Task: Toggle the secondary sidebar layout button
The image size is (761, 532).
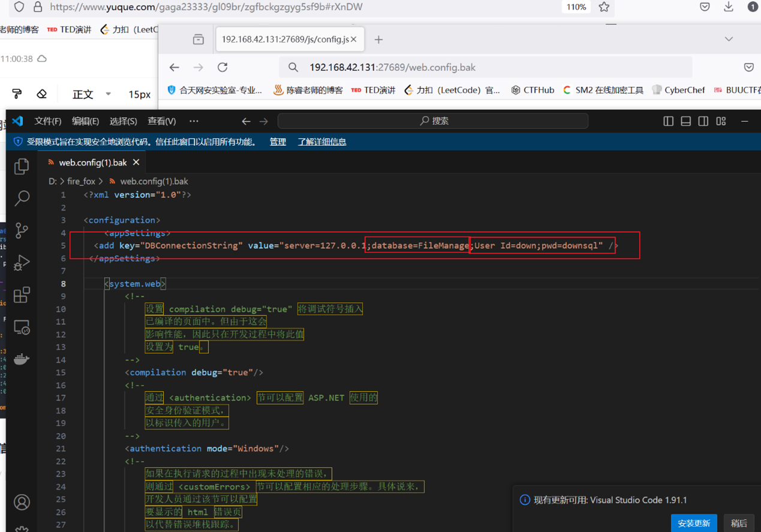Action: (703, 121)
